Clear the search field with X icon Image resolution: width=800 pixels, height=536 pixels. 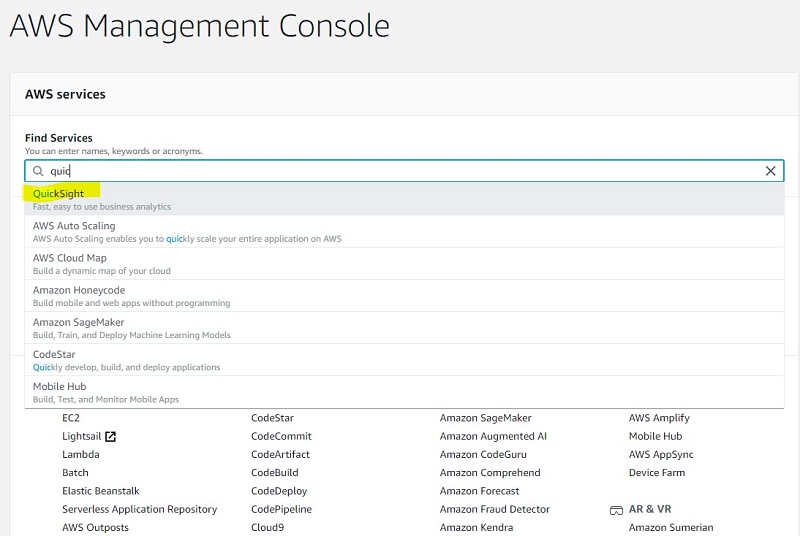click(770, 171)
